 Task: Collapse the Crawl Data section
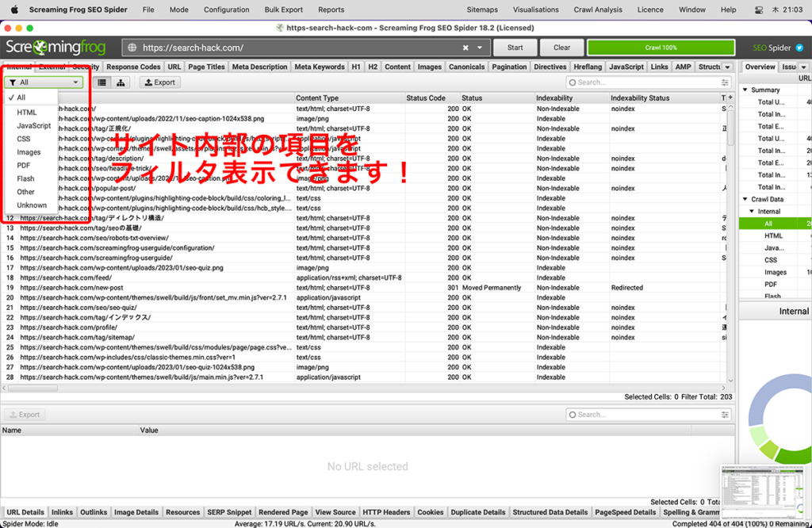point(745,199)
